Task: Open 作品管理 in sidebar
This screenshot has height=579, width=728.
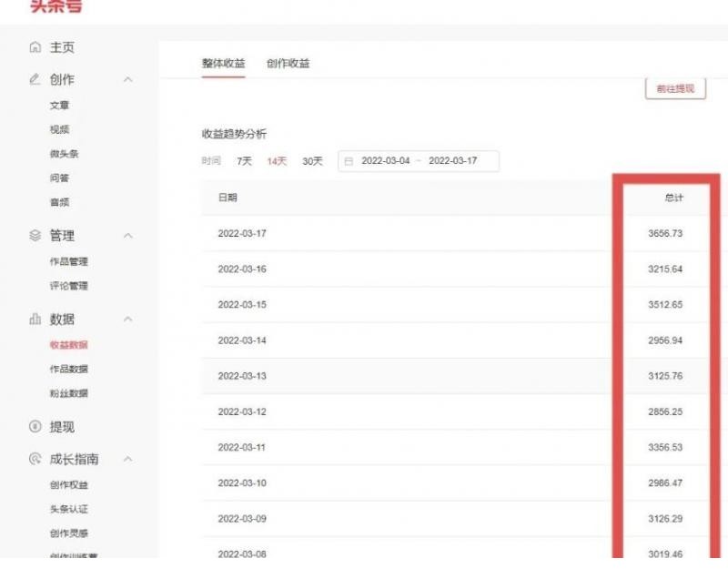Action: pyautogui.click(x=69, y=261)
